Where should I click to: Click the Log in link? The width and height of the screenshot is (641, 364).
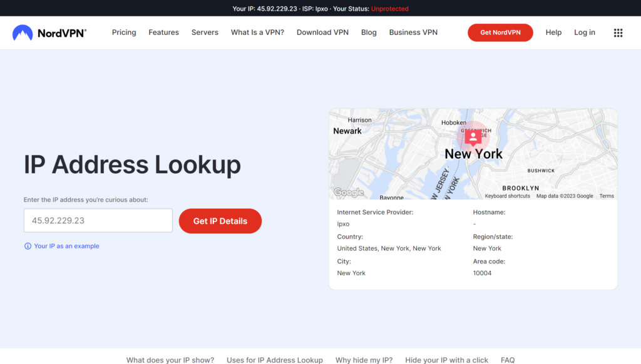585,33
